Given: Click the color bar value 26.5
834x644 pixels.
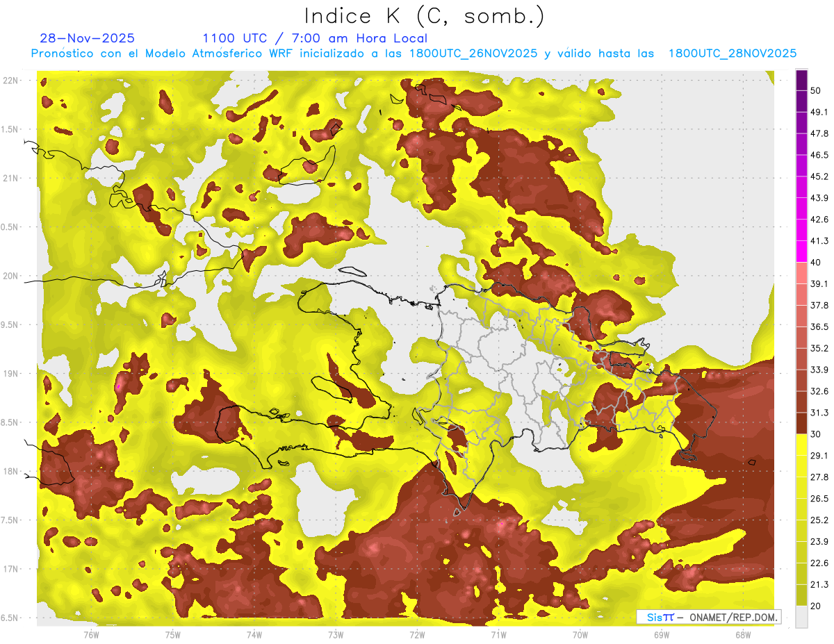Looking at the screenshot, I should [x=819, y=499].
